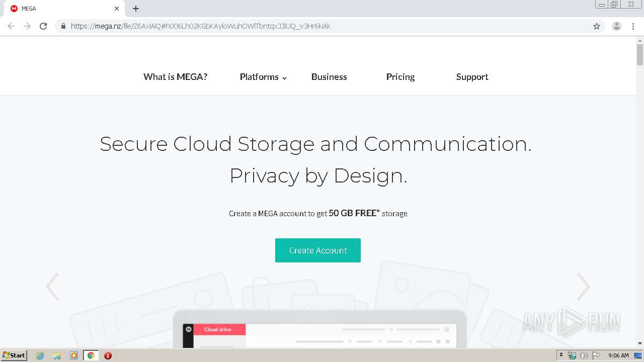
Task: Open network status tray icon
Action: point(572,355)
